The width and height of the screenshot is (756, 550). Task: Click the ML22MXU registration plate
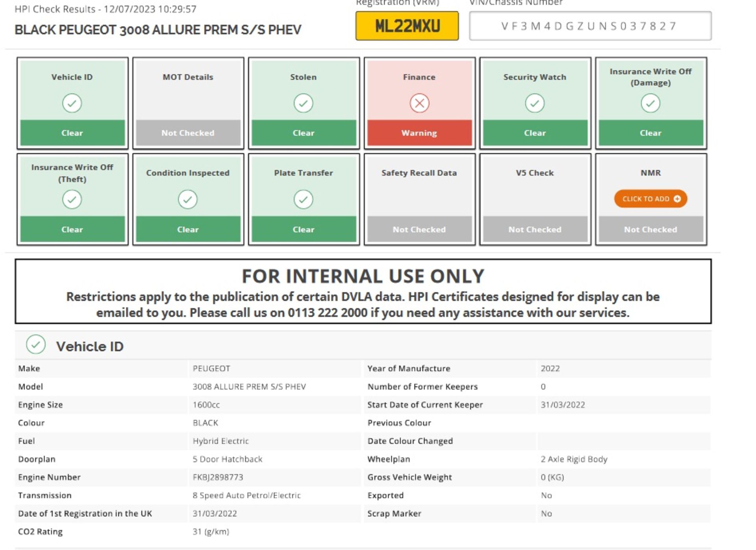pyautogui.click(x=407, y=26)
